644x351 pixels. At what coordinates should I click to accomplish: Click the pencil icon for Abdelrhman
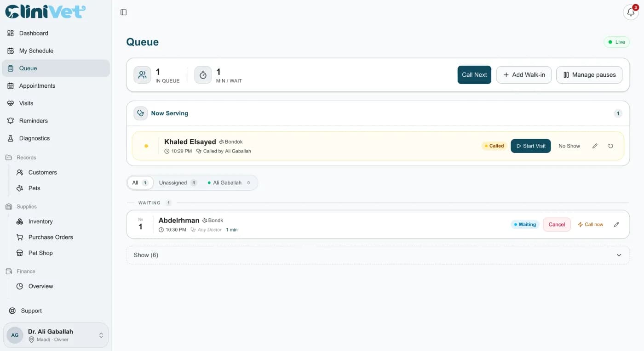pyautogui.click(x=616, y=225)
